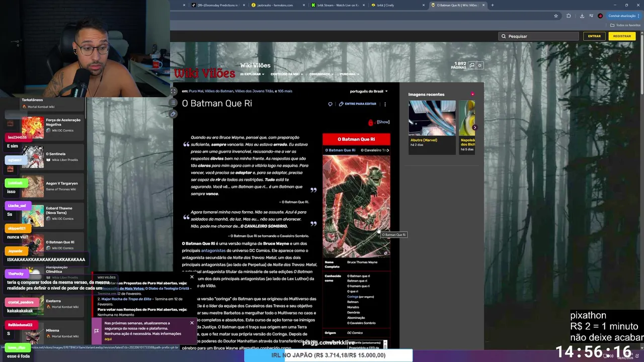
Task: Click the ENTRAR login button
Action: point(594,36)
